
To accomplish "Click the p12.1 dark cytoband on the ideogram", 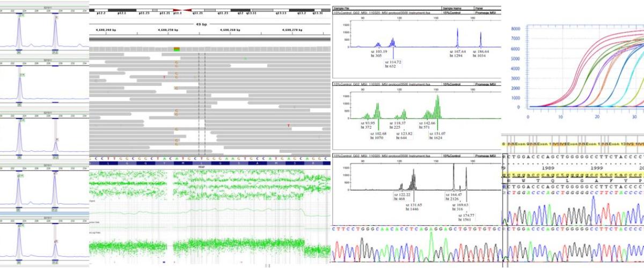I will (x=122, y=10).
